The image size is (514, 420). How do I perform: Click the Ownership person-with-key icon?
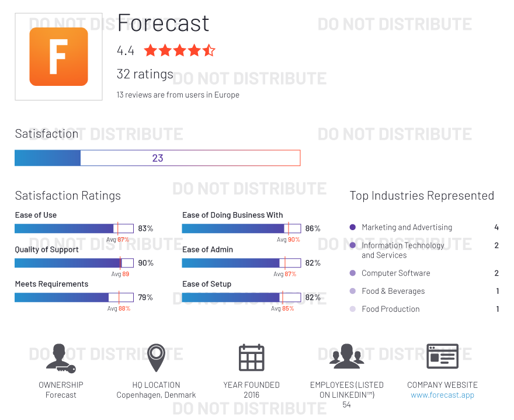[x=61, y=358]
